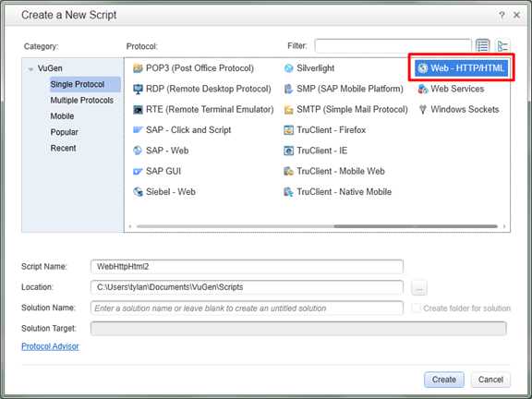
Task: Enable Create folder for solution checkbox
Action: click(x=416, y=308)
